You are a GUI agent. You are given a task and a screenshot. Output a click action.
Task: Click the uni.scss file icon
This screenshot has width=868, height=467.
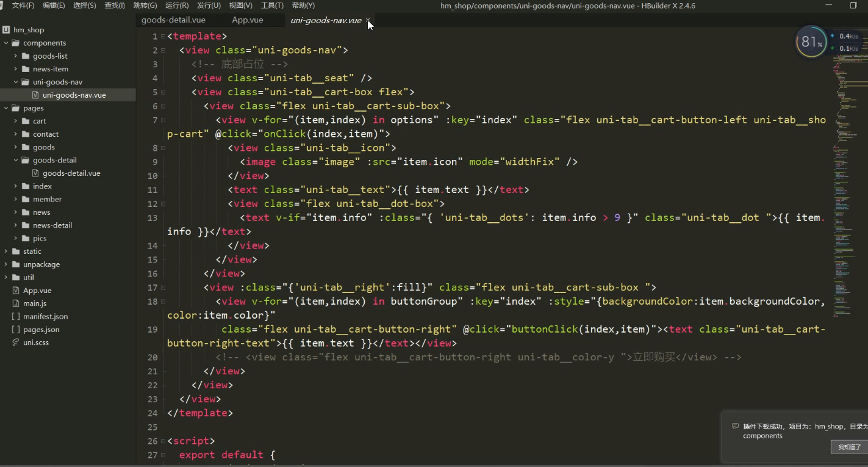pos(16,342)
